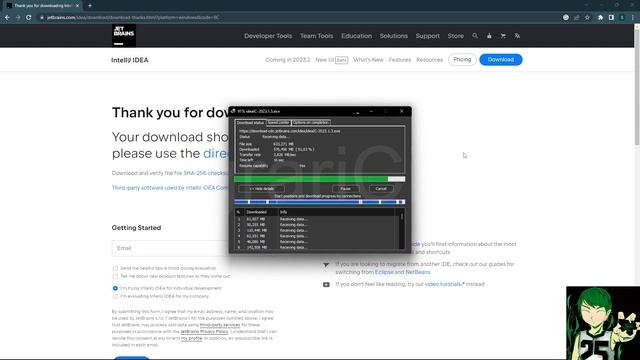Open the third-party services link
The height and width of the screenshot is (360, 640).
click(220, 325)
